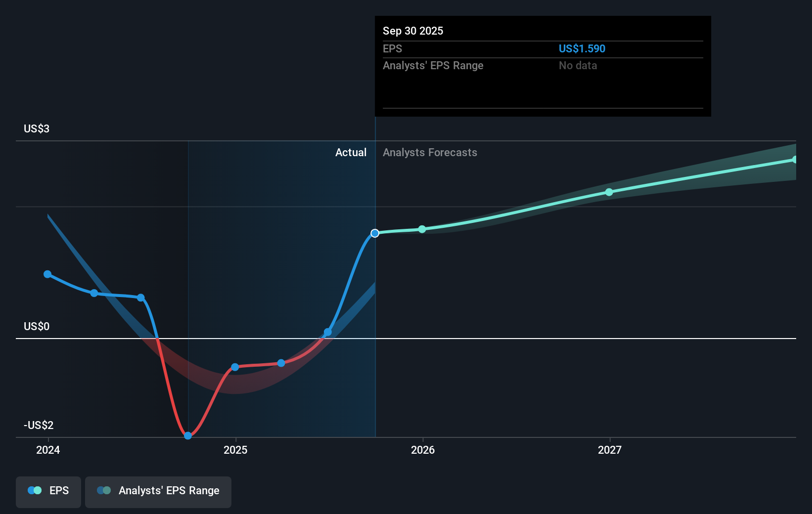812x514 pixels.
Task: Click the 2027 x-axis label
Action: (x=610, y=450)
